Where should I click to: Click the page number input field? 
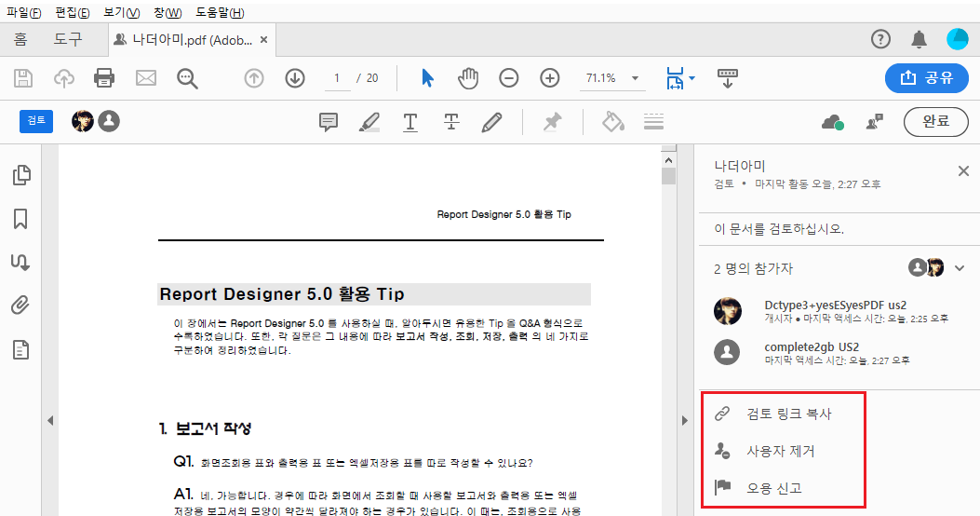click(x=337, y=78)
